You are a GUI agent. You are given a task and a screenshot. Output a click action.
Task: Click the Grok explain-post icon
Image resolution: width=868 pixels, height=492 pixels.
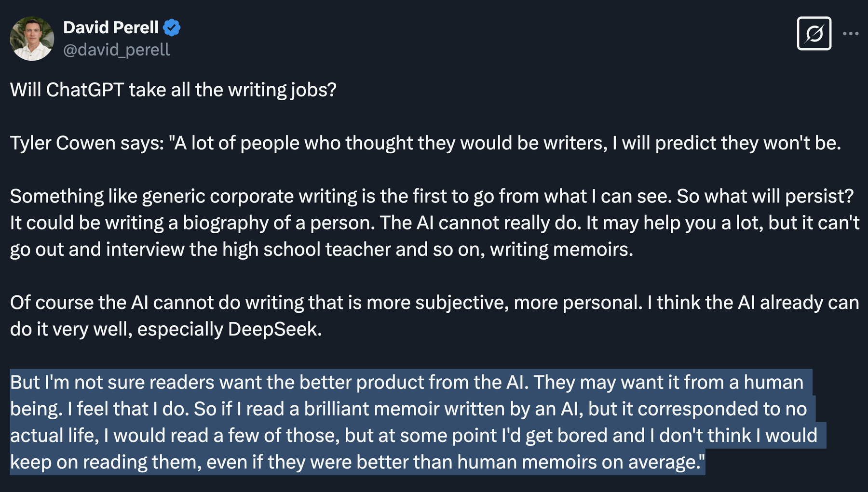click(x=814, y=34)
